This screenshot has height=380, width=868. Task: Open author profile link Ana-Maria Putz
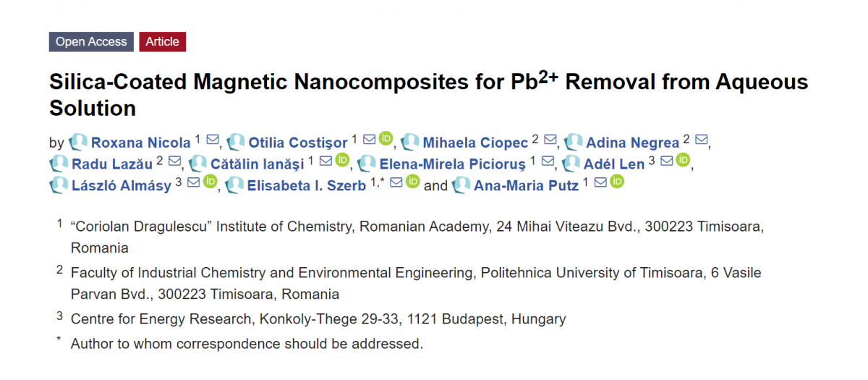click(x=526, y=185)
